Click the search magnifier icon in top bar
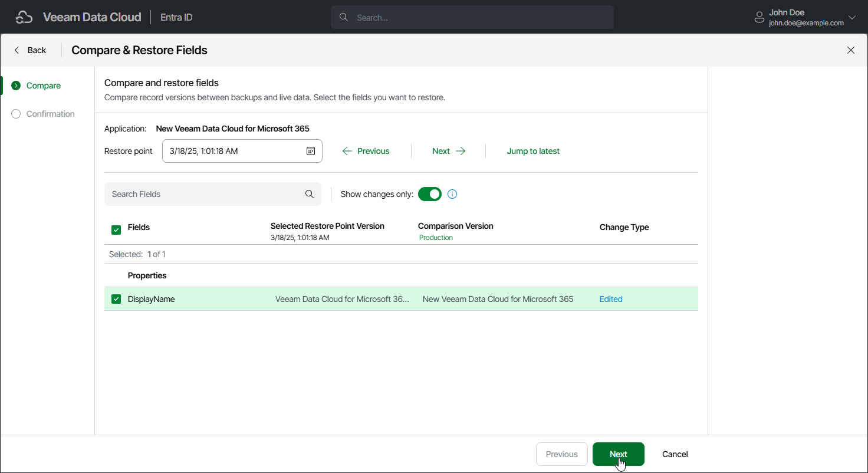This screenshot has height=473, width=868. pos(343,18)
